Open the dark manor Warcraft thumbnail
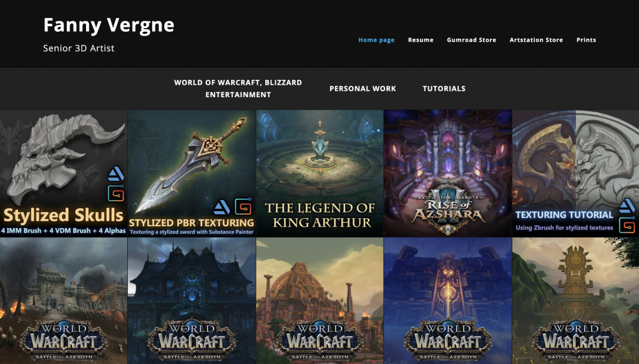The height and width of the screenshot is (364, 639). [192, 301]
